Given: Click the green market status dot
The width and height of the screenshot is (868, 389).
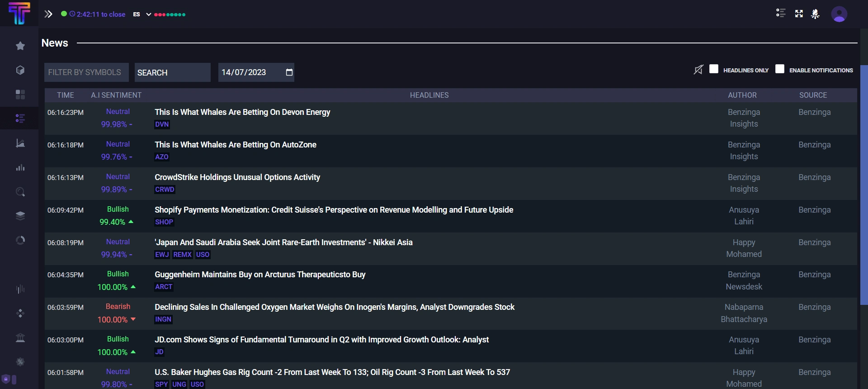Looking at the screenshot, I should 64,14.
